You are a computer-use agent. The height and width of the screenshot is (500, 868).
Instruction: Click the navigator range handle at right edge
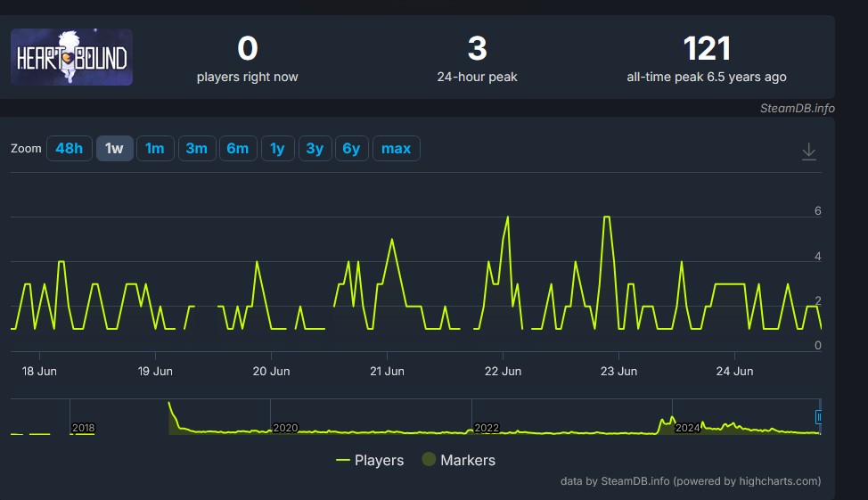click(x=818, y=417)
